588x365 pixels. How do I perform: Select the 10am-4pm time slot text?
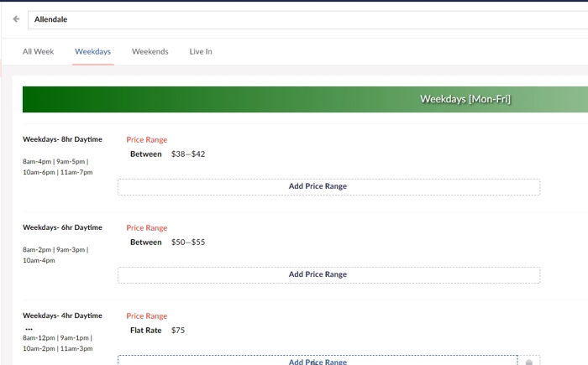pos(39,260)
